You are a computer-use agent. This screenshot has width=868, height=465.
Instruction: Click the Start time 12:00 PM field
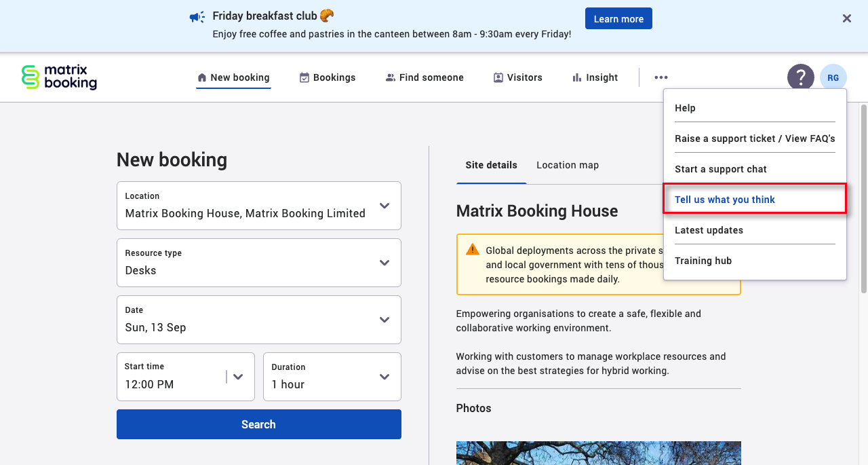[186, 377]
